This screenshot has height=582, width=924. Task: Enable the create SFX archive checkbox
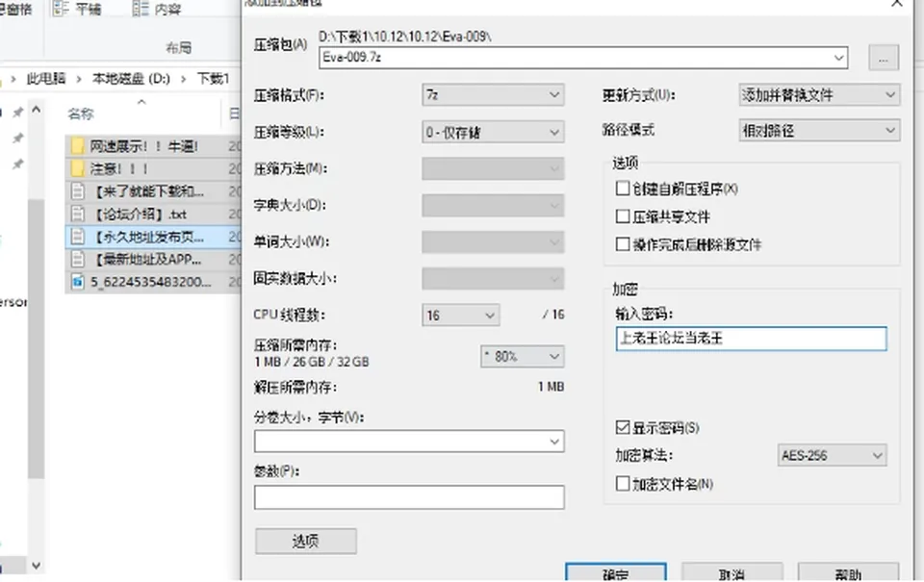click(623, 189)
